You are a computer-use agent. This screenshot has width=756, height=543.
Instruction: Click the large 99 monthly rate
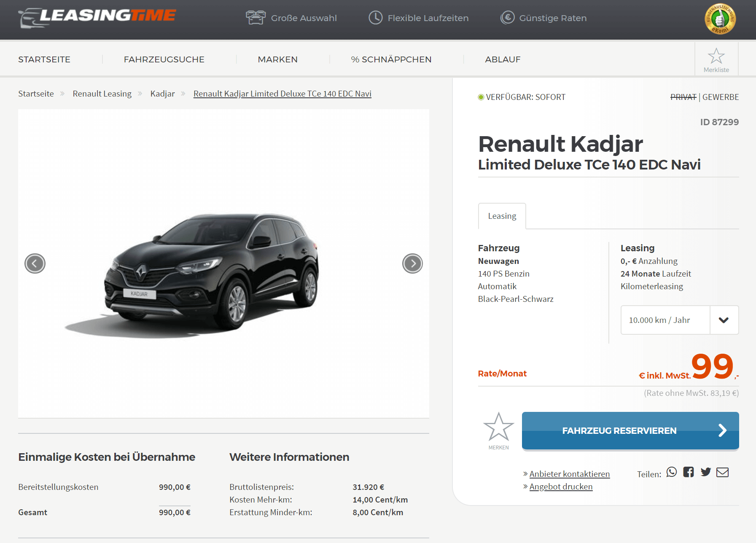(x=713, y=366)
